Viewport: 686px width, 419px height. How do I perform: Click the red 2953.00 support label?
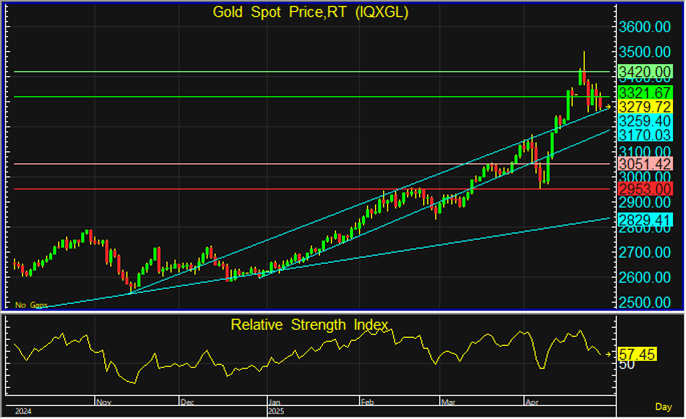pyautogui.click(x=644, y=189)
